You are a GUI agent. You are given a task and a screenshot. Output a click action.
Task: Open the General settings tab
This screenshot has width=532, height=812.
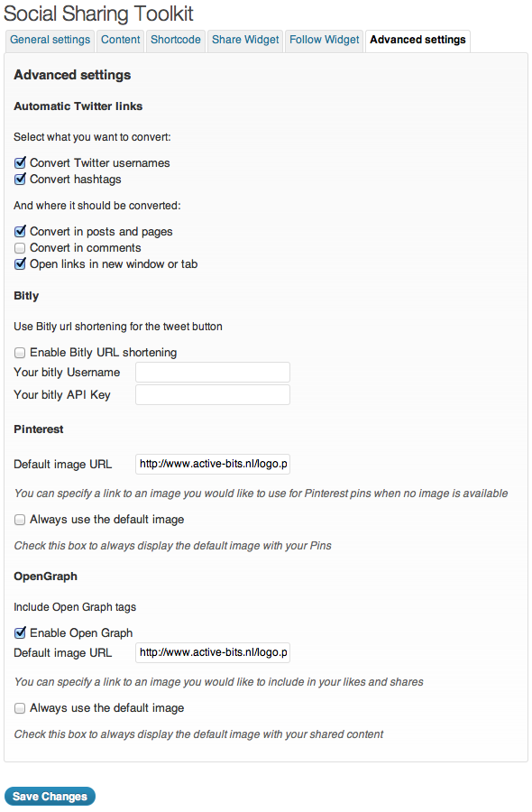pyautogui.click(x=50, y=41)
